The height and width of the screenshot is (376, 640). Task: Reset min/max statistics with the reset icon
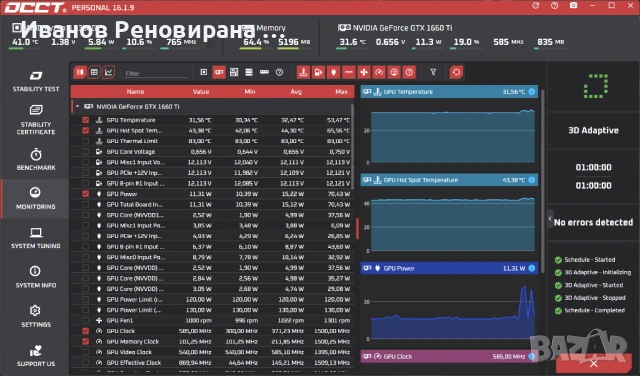[x=456, y=72]
